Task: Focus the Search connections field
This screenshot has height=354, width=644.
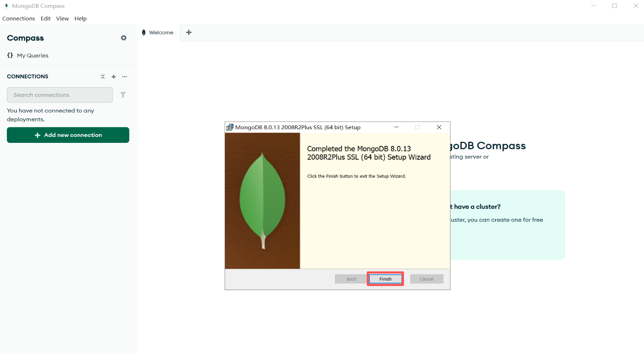Action: (x=60, y=95)
